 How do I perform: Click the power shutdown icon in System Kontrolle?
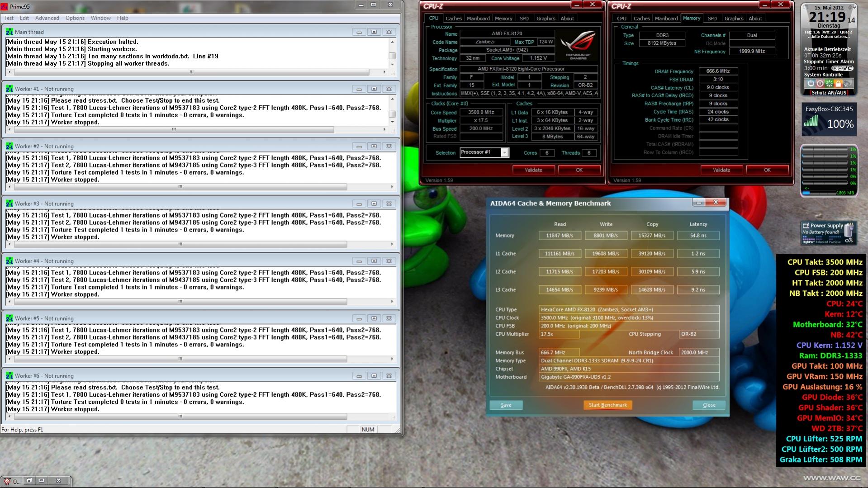[811, 84]
